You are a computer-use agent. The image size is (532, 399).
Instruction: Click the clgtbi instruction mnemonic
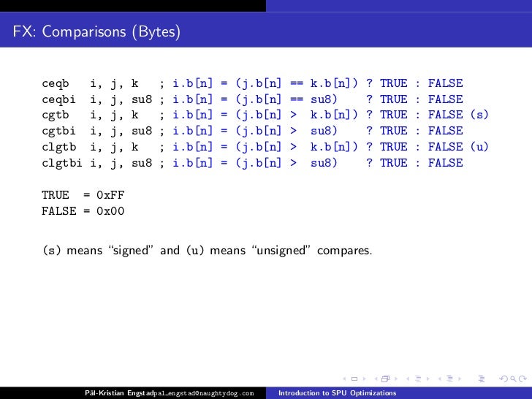[x=61, y=163]
